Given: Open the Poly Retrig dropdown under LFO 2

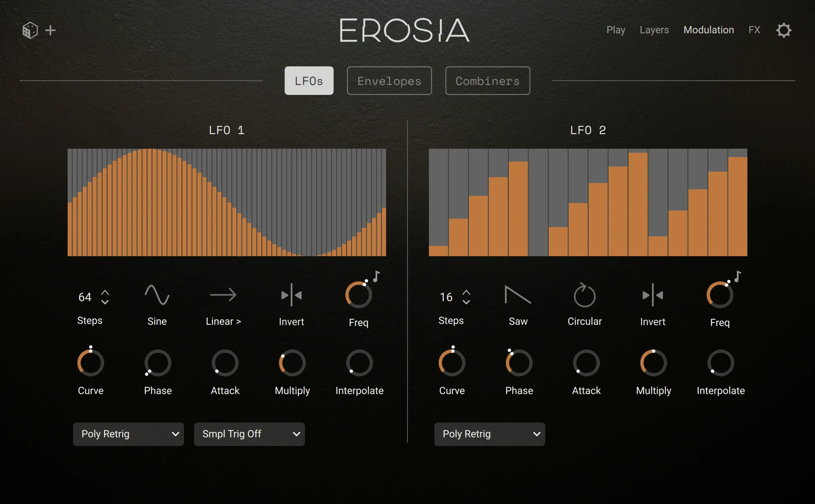Looking at the screenshot, I should (489, 434).
